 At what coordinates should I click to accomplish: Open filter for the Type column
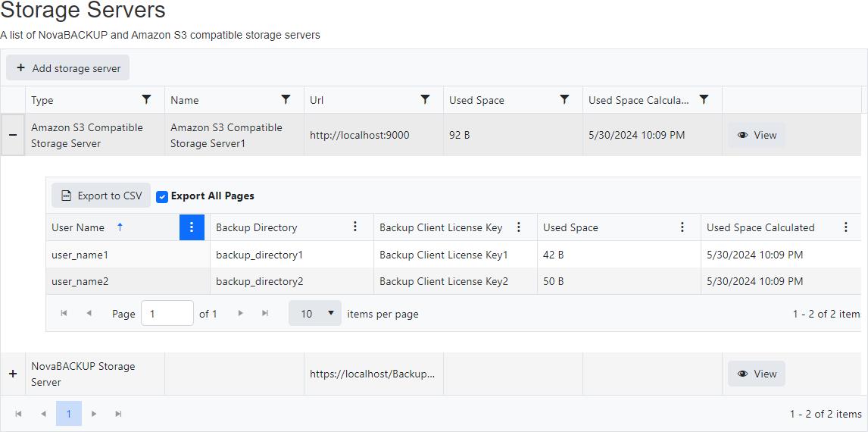click(146, 99)
